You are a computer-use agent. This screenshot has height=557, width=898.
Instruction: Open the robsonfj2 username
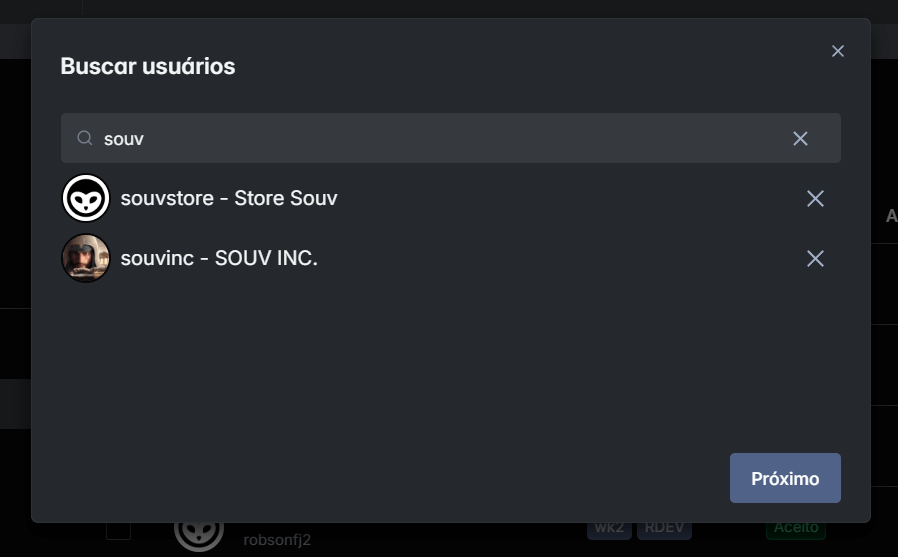click(x=277, y=540)
